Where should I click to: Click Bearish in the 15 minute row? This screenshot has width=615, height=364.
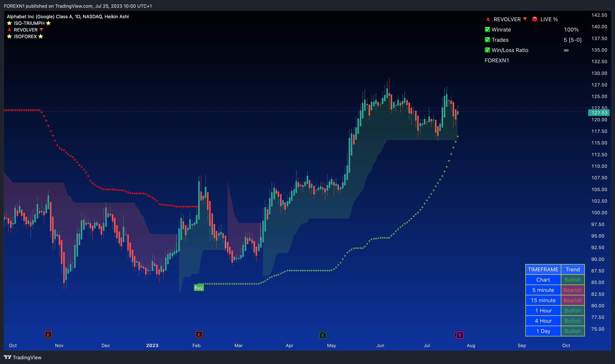[573, 300]
